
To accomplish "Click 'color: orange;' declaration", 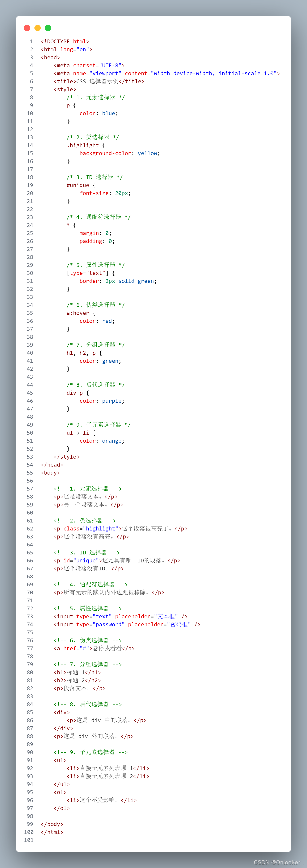I will point(102,441).
